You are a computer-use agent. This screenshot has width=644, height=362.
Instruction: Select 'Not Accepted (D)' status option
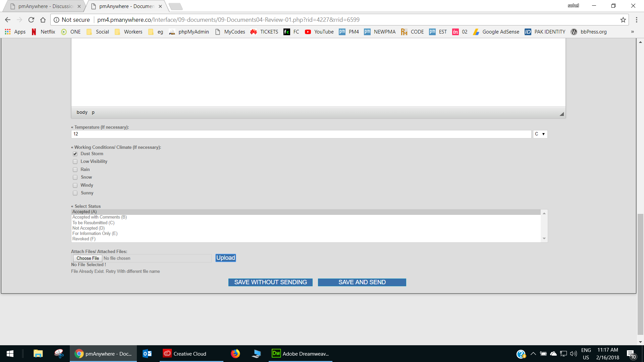tap(89, 228)
